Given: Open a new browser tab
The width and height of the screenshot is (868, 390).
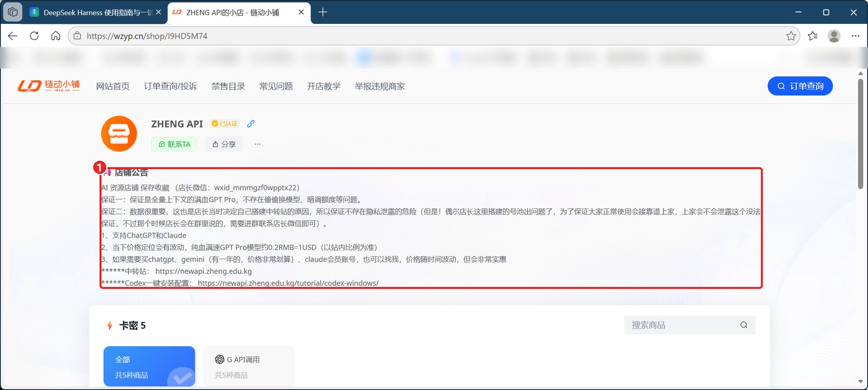Looking at the screenshot, I should [323, 12].
